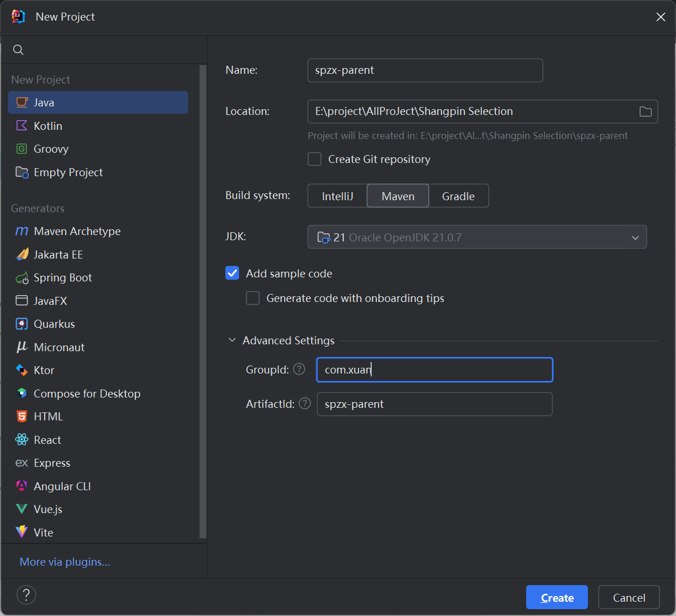Image resolution: width=676 pixels, height=616 pixels.
Task: Select the Empty Project icon
Action: 22,172
